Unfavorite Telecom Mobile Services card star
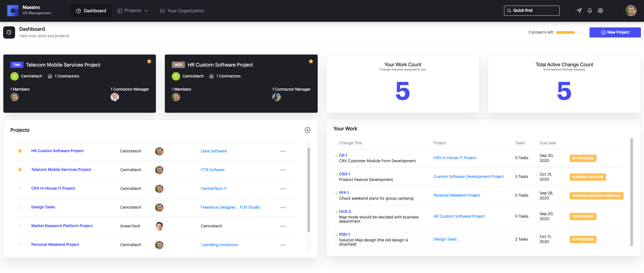 (149, 61)
